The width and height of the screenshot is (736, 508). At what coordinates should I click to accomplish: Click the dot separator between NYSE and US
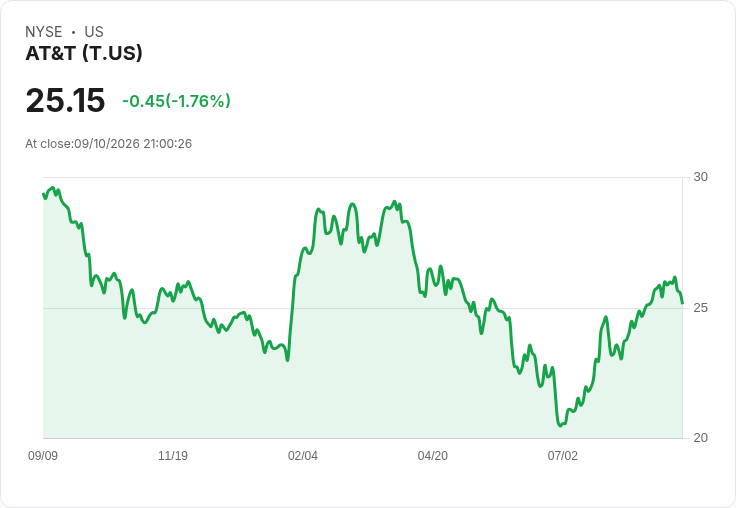pos(73,32)
